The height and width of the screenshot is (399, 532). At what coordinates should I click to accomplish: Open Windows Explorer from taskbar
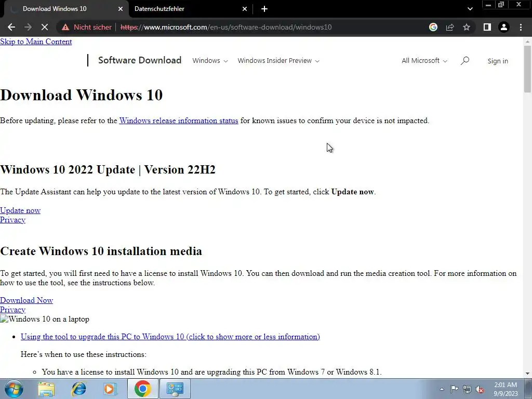(46, 389)
